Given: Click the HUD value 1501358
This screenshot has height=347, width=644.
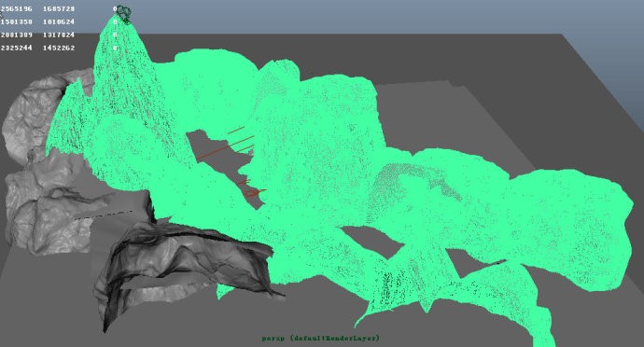Looking at the screenshot, I should 17,21.
